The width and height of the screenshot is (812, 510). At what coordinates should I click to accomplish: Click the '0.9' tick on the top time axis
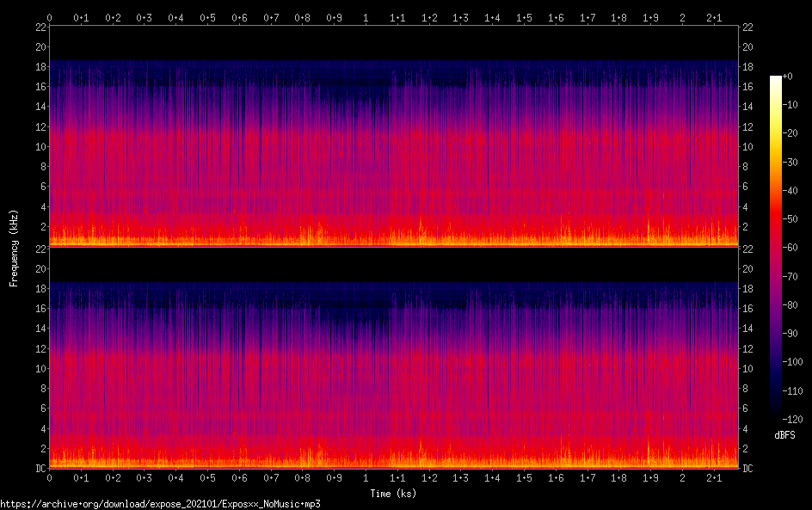click(x=334, y=18)
